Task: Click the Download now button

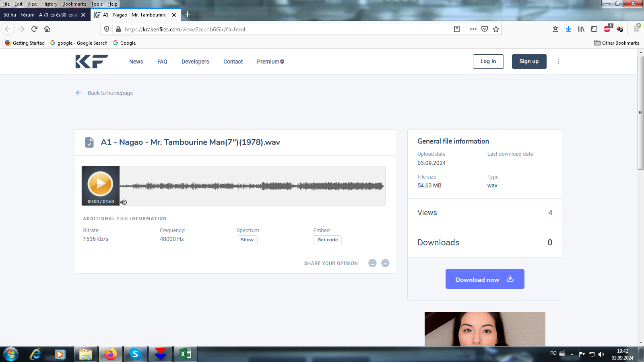Action: click(x=485, y=279)
